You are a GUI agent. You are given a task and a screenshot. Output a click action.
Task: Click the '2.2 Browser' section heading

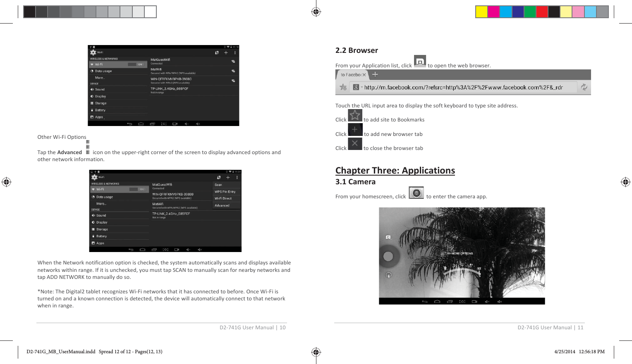coord(357,50)
